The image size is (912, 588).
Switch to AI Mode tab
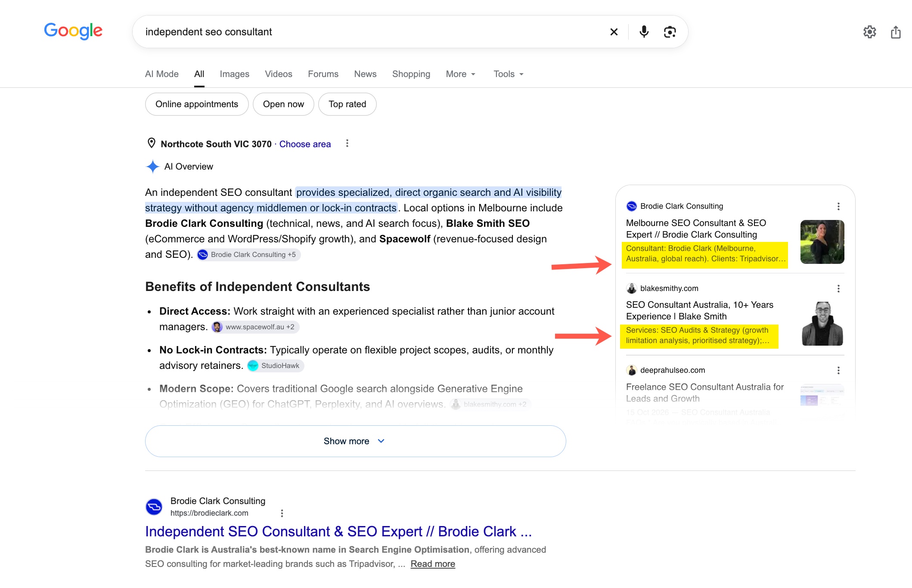pyautogui.click(x=162, y=74)
